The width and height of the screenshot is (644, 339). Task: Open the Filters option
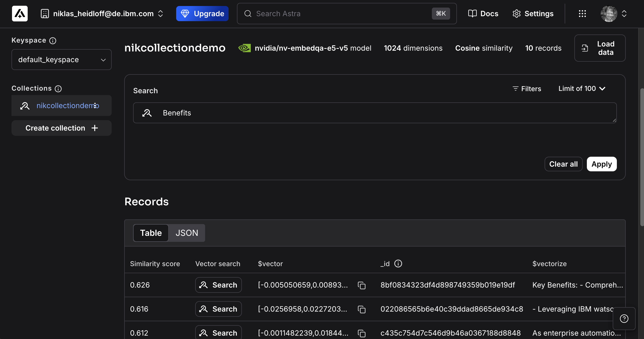pyautogui.click(x=527, y=89)
